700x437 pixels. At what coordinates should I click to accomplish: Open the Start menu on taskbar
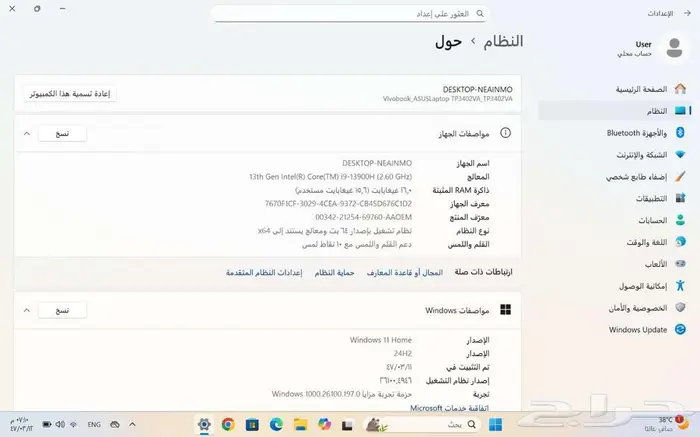[x=495, y=425]
